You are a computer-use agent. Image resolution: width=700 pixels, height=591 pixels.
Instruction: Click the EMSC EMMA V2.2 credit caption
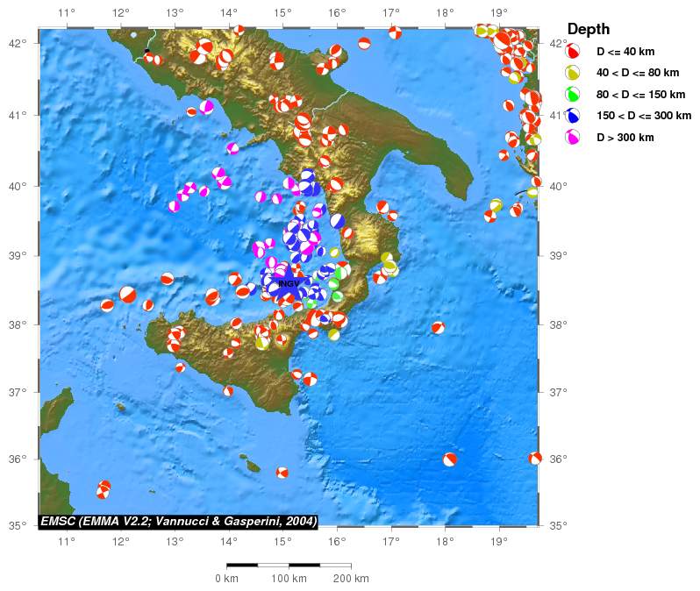point(179,521)
